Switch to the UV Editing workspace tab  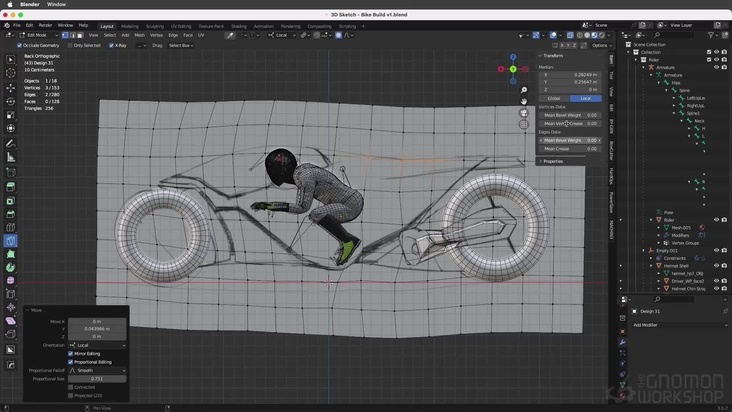(x=181, y=26)
